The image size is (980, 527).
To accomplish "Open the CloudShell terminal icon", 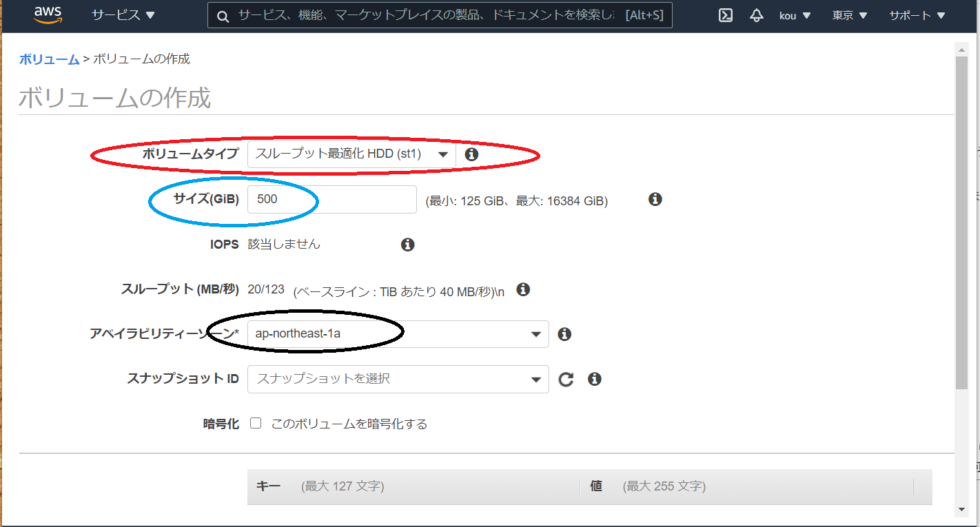I will 724,15.
